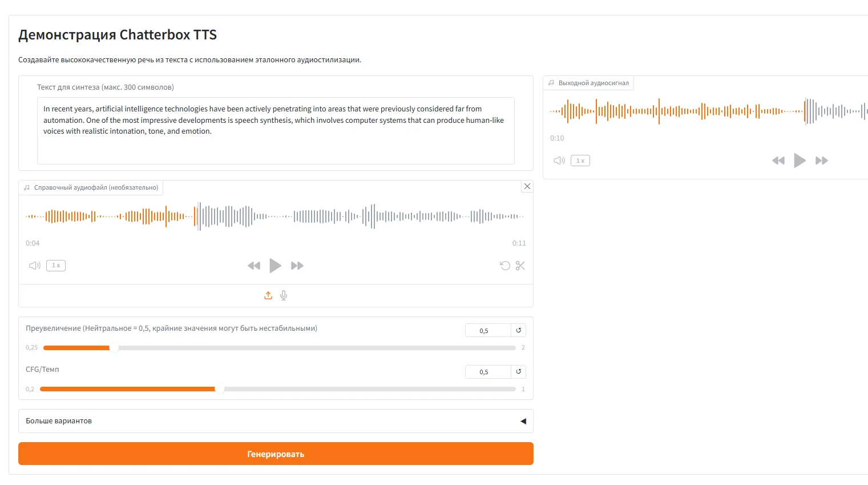
Task: Mute the reference audio volume
Action: 35,266
